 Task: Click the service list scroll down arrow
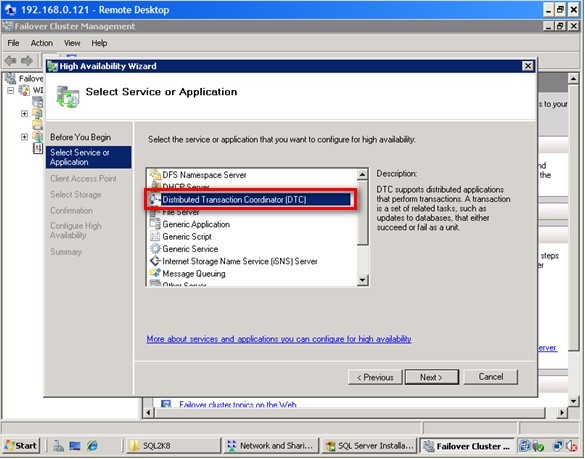(x=362, y=280)
